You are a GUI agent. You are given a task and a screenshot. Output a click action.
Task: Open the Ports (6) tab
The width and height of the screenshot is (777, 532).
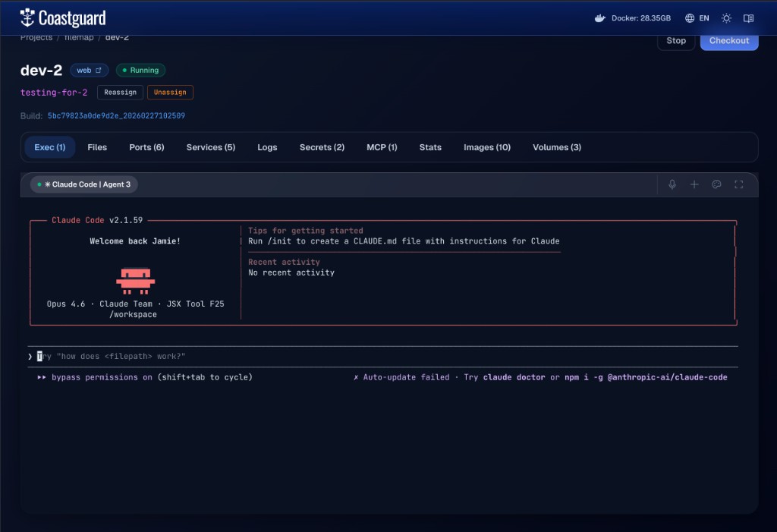(x=146, y=147)
